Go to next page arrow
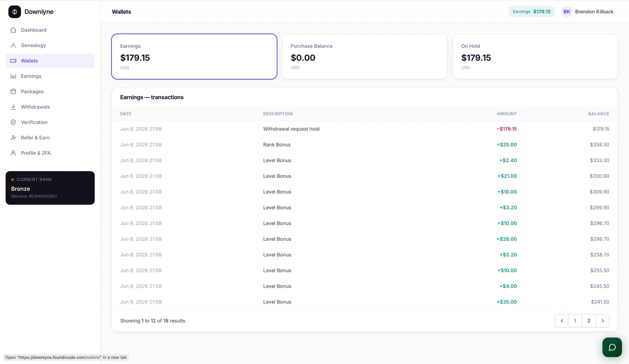The height and width of the screenshot is (364, 629). coord(602,321)
